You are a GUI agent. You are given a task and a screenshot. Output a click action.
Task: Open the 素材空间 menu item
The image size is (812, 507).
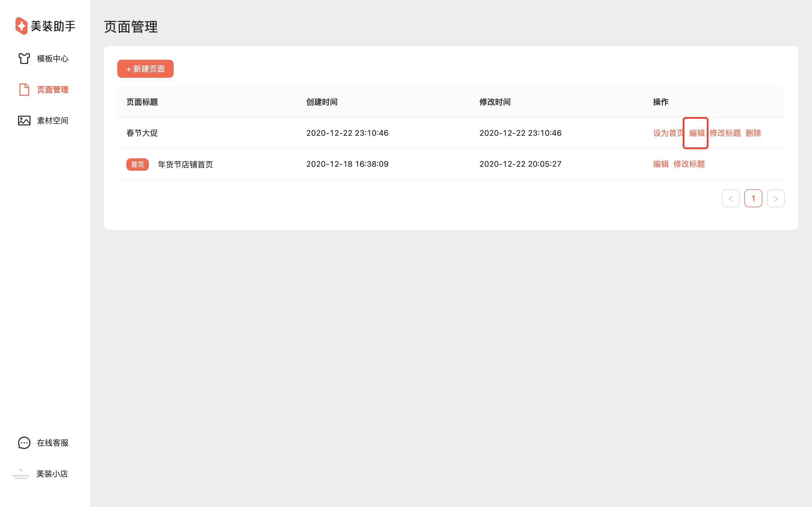52,120
